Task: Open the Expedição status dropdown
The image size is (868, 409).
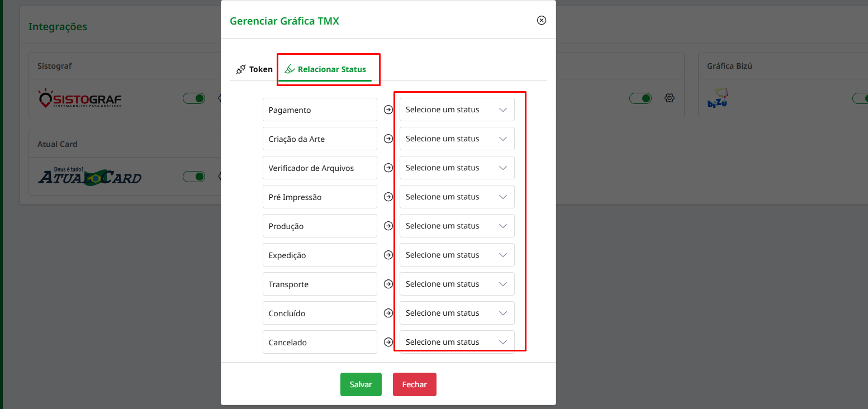Action: point(457,255)
